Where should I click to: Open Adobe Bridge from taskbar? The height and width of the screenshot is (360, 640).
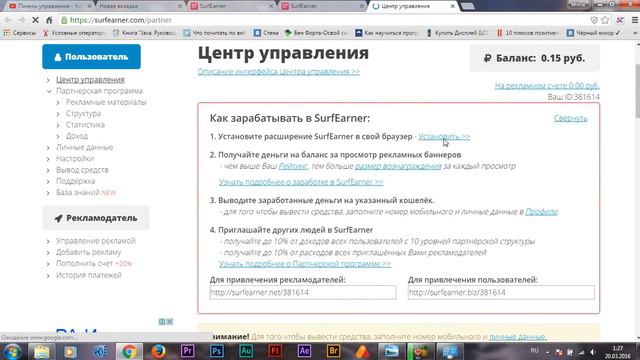click(x=333, y=351)
